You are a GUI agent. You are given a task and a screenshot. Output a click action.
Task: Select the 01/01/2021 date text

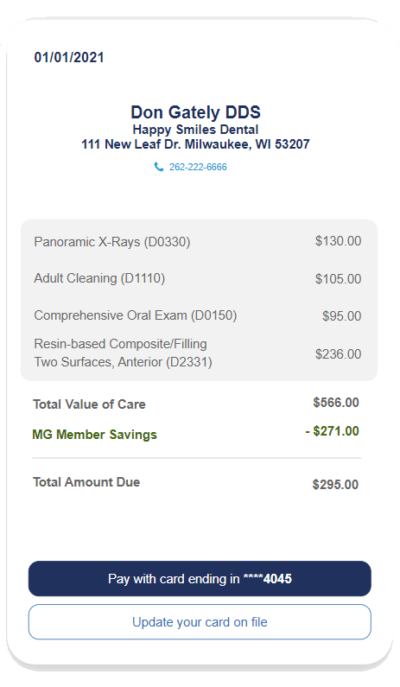69,57
